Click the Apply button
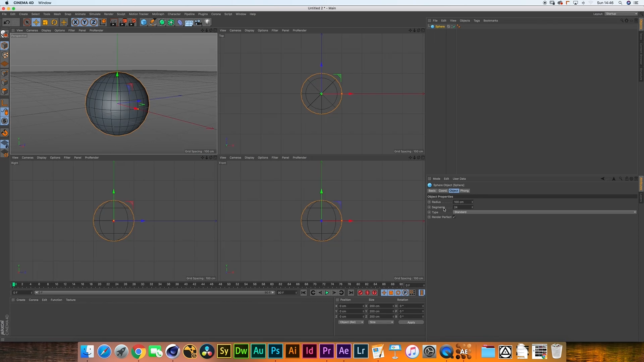Viewport: 644px width, 362px height. [411, 322]
